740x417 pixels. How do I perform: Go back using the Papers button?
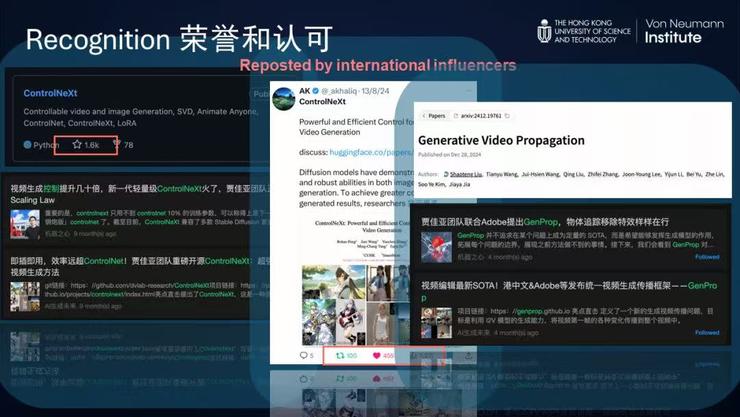coord(433,116)
